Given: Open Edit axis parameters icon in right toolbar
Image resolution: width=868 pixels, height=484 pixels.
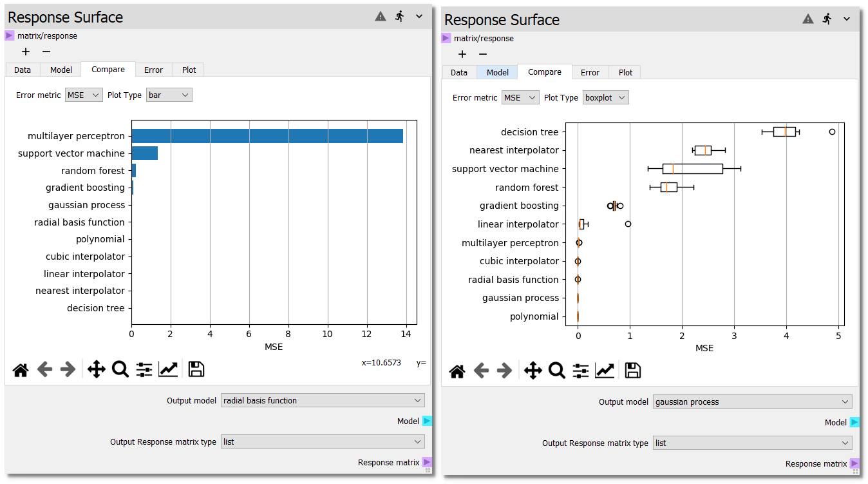Looking at the screenshot, I should pyautogui.click(x=605, y=371).
